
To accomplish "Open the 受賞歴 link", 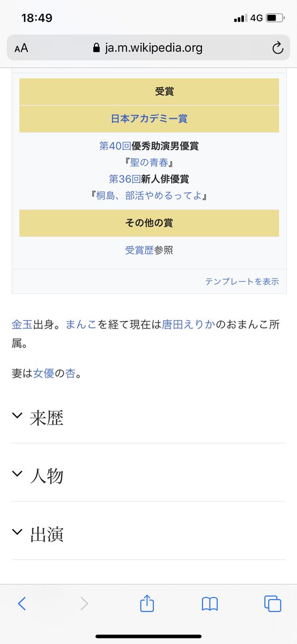I will (x=139, y=250).
